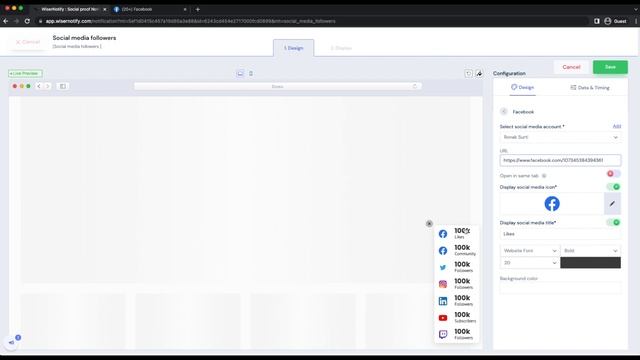Click the Instagram icon in preview widget
This screenshot has height=360, width=640.
coord(443,284)
